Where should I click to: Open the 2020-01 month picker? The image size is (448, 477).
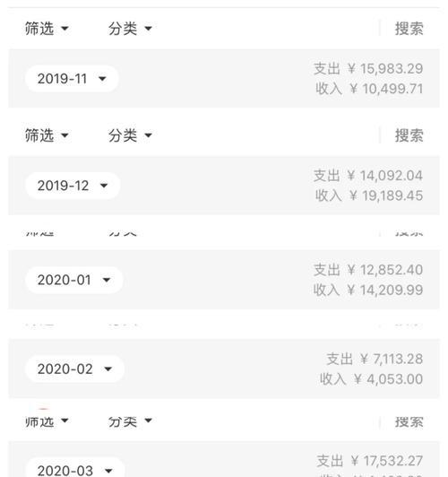73,280
